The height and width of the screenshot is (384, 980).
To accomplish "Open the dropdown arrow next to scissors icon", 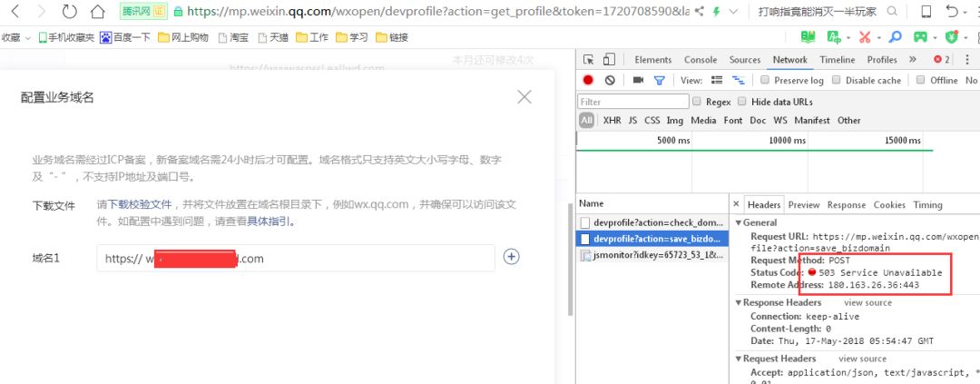I will click(x=878, y=38).
